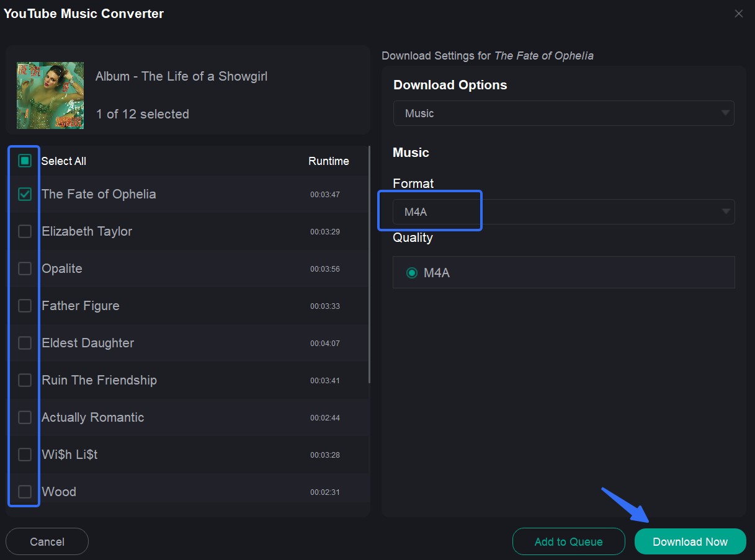Check the Wi$h Li$t track
Viewport: 755px width, 560px height.
[24, 454]
